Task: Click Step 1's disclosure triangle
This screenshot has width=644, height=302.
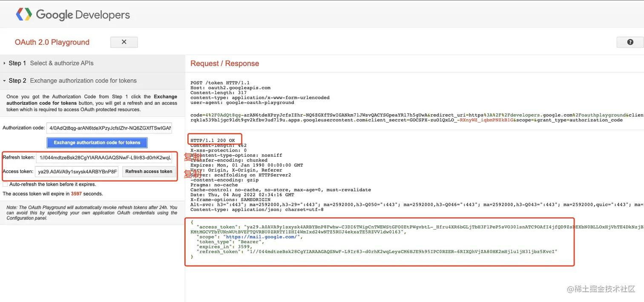Action: coord(5,63)
